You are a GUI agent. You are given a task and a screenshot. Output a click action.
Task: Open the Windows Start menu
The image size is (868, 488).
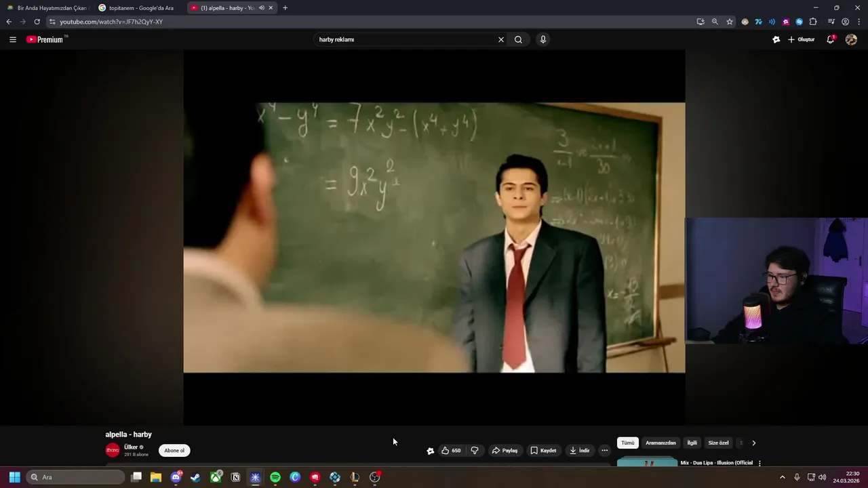pos(14,477)
